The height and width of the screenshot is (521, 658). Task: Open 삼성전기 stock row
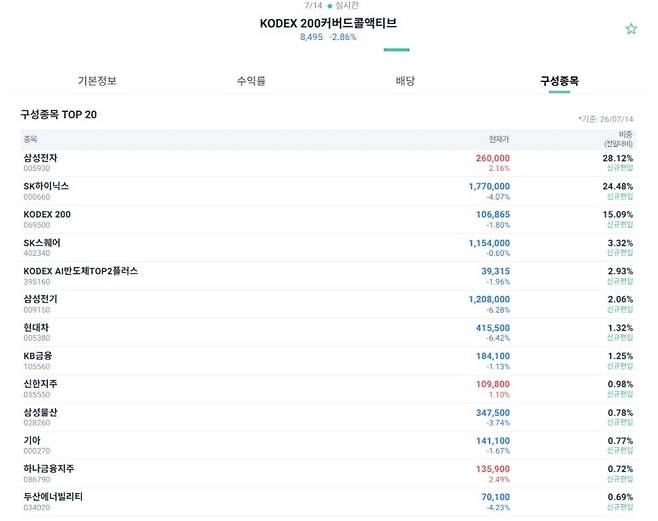coord(328,304)
